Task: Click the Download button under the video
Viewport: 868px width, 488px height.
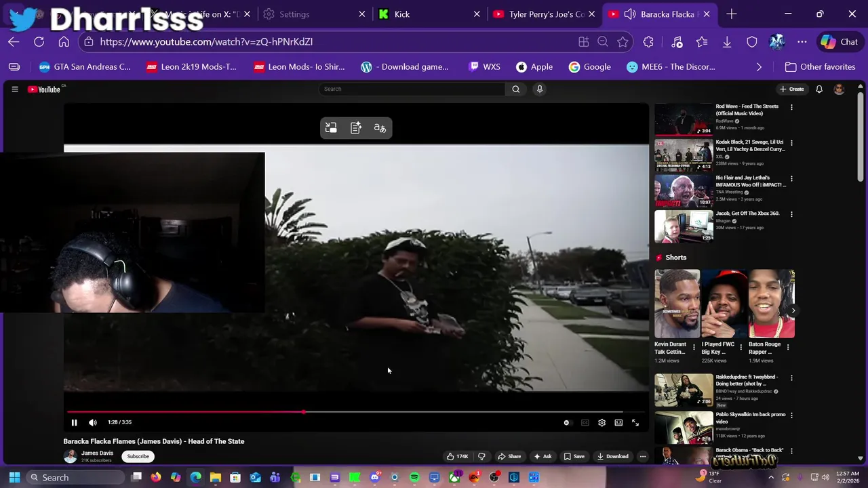Action: (x=612, y=456)
